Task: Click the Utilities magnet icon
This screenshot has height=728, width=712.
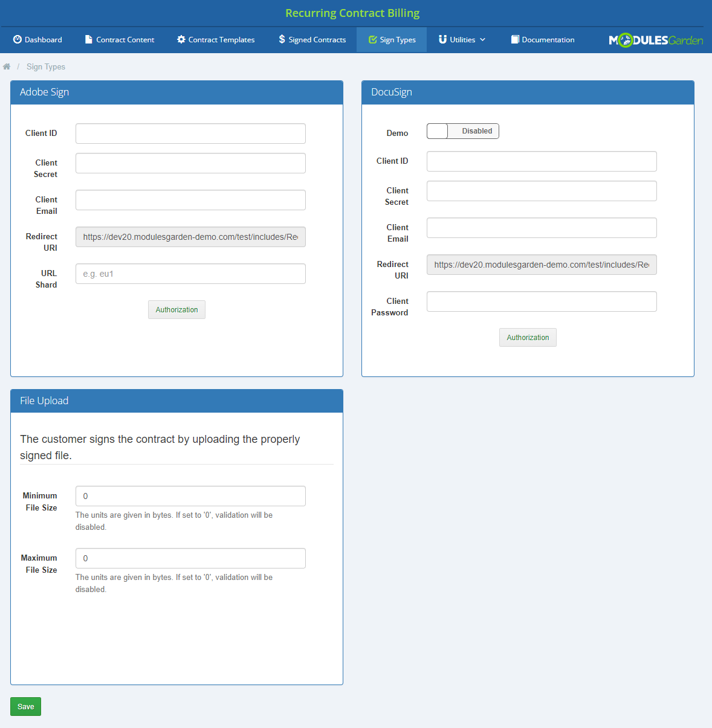Action: [x=442, y=39]
